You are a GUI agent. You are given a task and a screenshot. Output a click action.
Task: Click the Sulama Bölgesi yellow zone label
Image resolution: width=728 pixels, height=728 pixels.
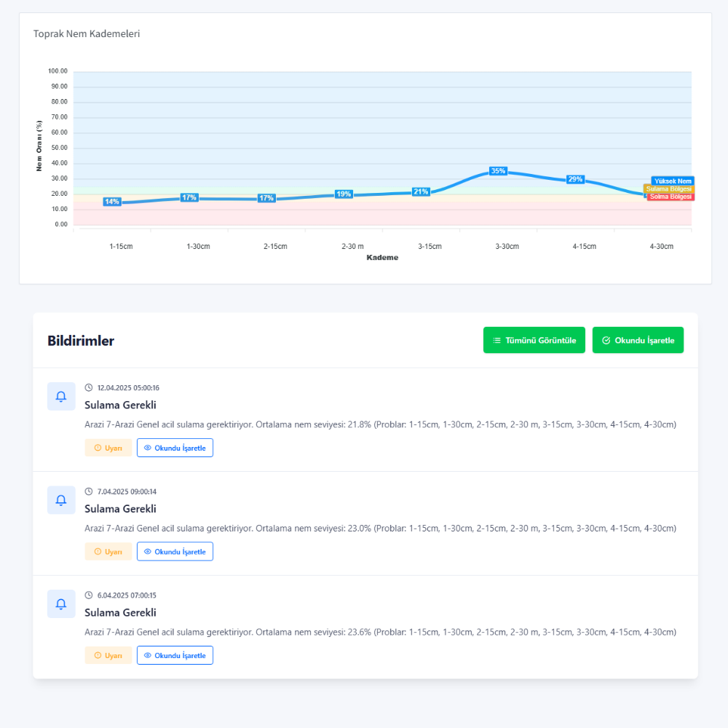(668, 189)
